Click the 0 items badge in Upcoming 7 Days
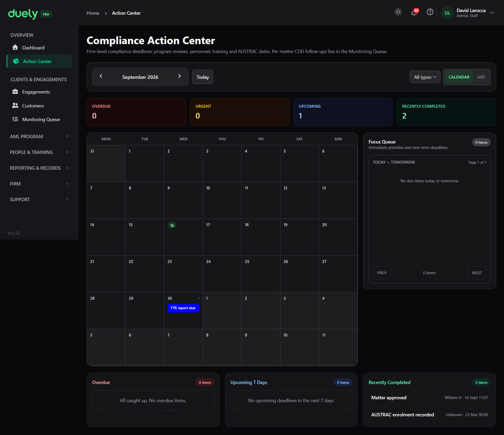504x435 pixels. pos(343,382)
